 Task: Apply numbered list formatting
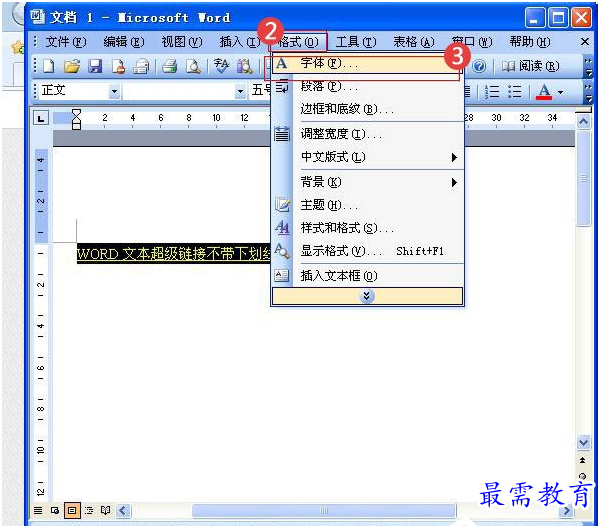492,92
